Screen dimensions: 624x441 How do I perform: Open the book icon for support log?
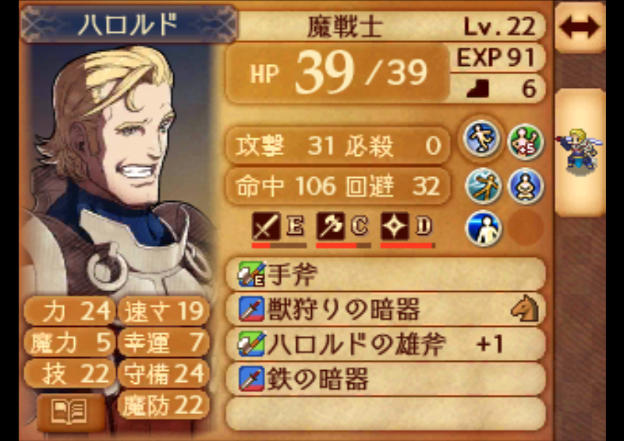[x=70, y=412]
